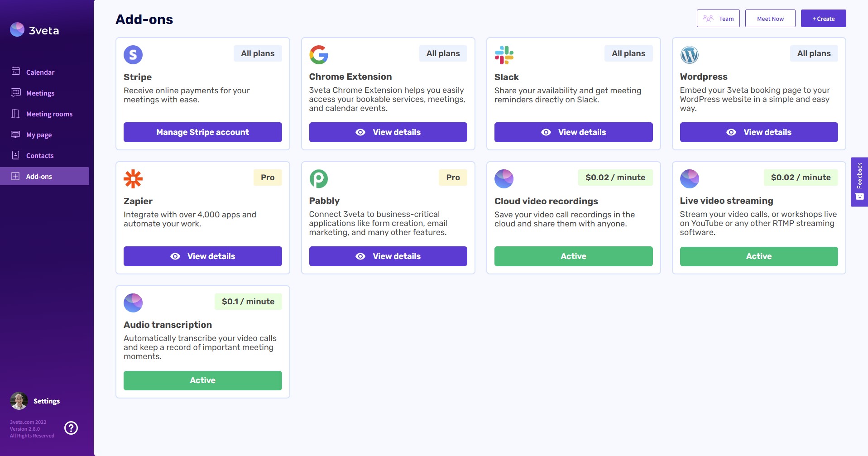The width and height of the screenshot is (868, 456).
Task: Click the eye icon on Slack View details
Action: point(546,132)
